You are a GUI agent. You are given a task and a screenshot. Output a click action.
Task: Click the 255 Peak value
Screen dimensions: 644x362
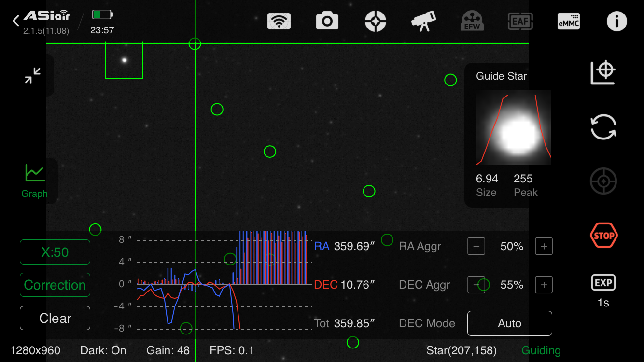[523, 179]
